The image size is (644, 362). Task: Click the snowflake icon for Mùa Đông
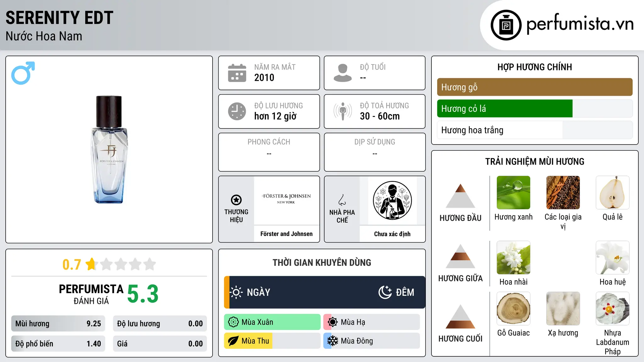pos(333,341)
